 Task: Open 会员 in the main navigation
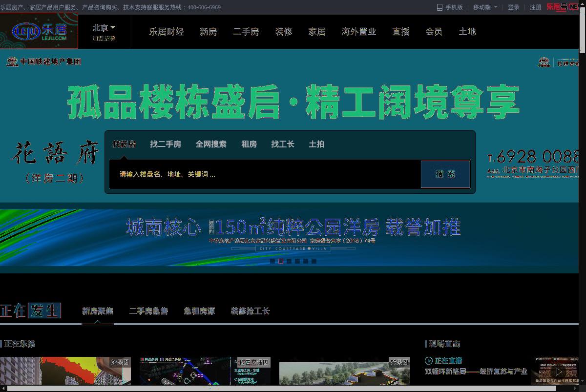[434, 32]
